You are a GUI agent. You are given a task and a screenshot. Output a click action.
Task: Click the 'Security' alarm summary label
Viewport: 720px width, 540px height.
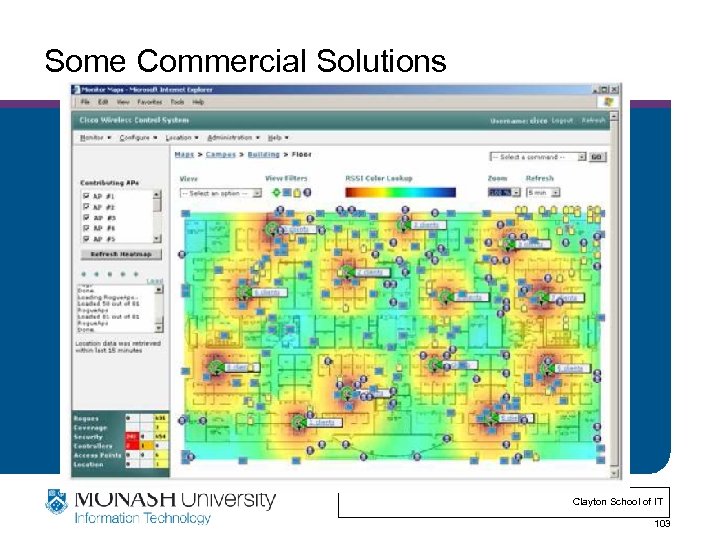coord(88,437)
